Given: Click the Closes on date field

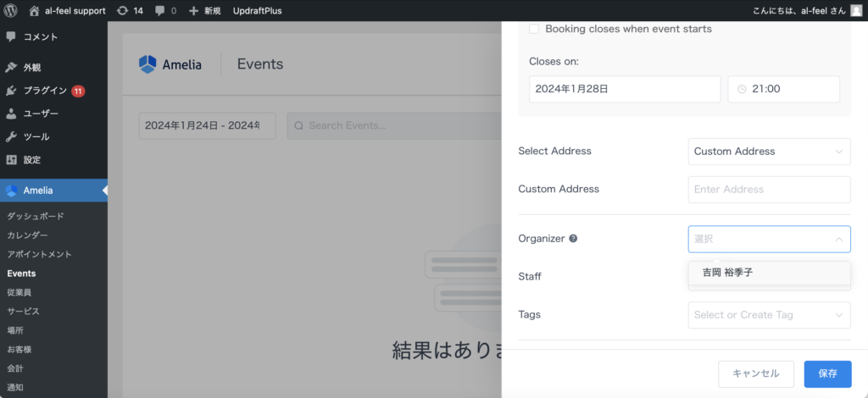Looking at the screenshot, I should click(x=624, y=89).
